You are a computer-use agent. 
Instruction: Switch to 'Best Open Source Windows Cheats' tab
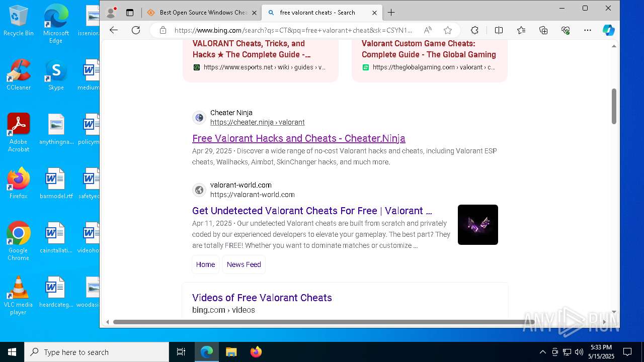coord(201,13)
